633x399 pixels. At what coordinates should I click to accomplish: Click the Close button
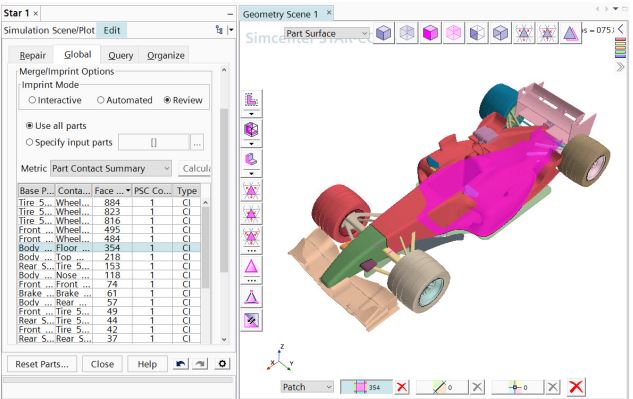(x=102, y=364)
